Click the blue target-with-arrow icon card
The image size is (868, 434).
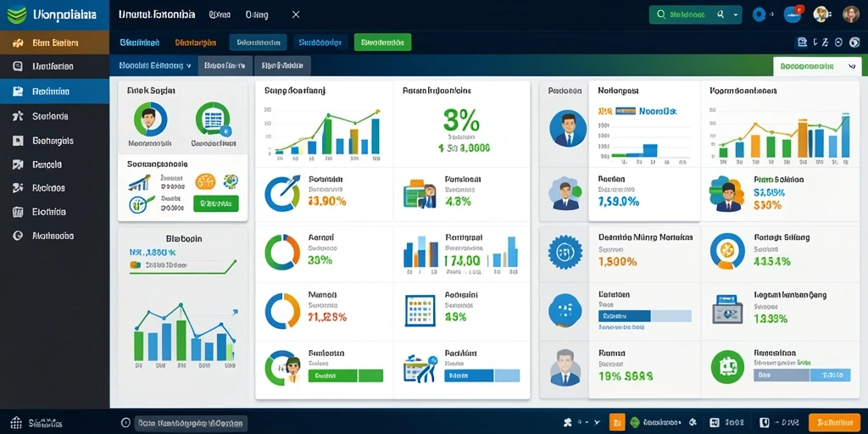click(x=282, y=193)
